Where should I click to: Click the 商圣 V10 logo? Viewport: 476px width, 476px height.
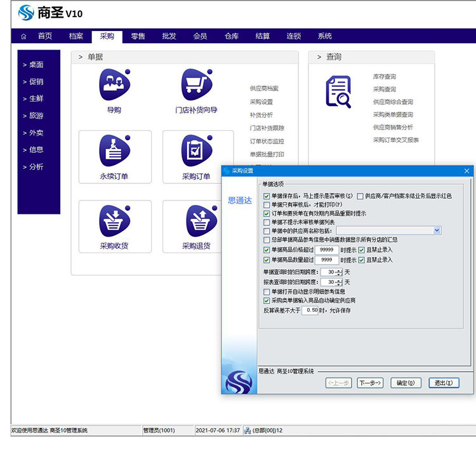[x=50, y=13]
